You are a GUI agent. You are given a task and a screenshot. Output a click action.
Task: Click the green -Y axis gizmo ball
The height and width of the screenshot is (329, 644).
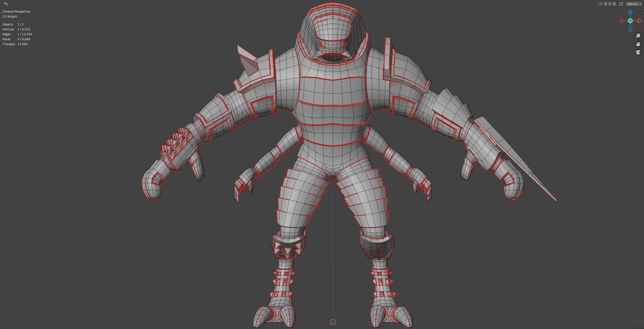coord(630,21)
